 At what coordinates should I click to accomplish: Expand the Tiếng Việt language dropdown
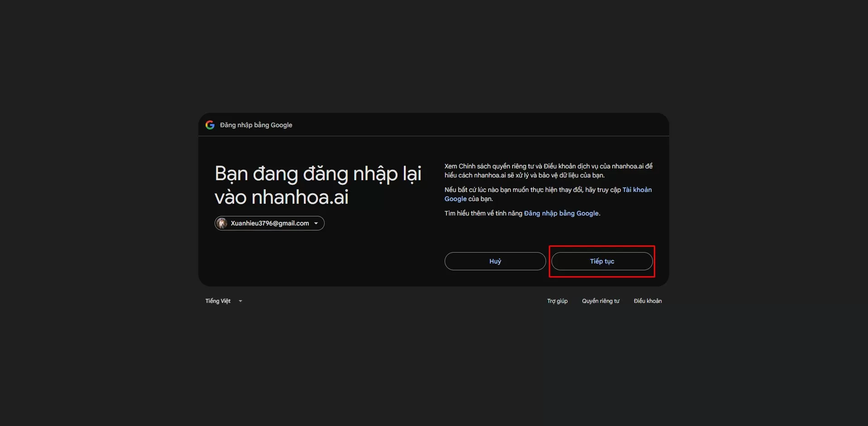click(x=224, y=301)
